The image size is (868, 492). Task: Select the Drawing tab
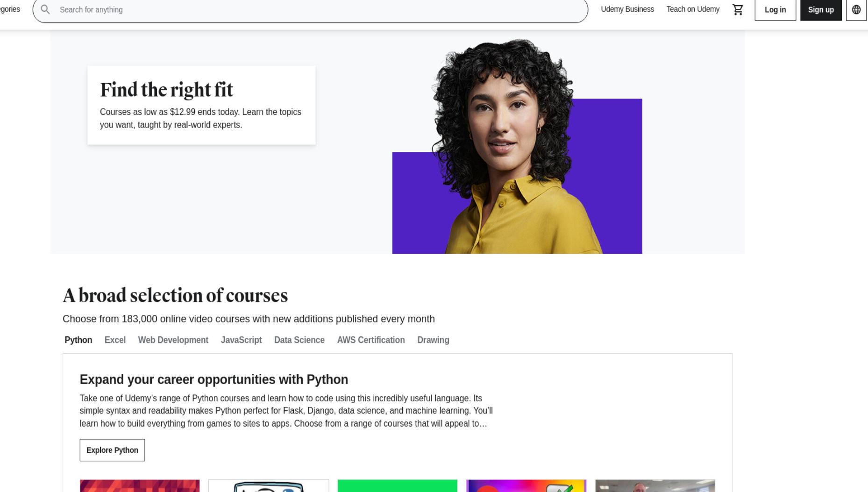pyautogui.click(x=433, y=340)
